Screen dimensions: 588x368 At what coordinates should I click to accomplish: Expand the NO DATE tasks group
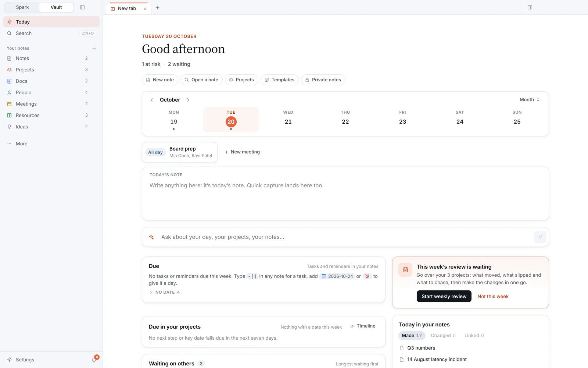click(165, 292)
